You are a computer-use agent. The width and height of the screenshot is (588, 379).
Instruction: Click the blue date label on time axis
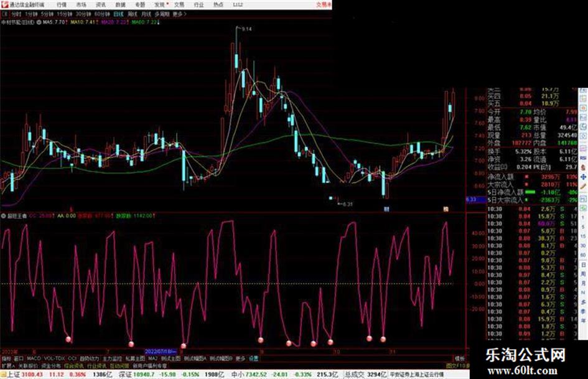point(161,352)
